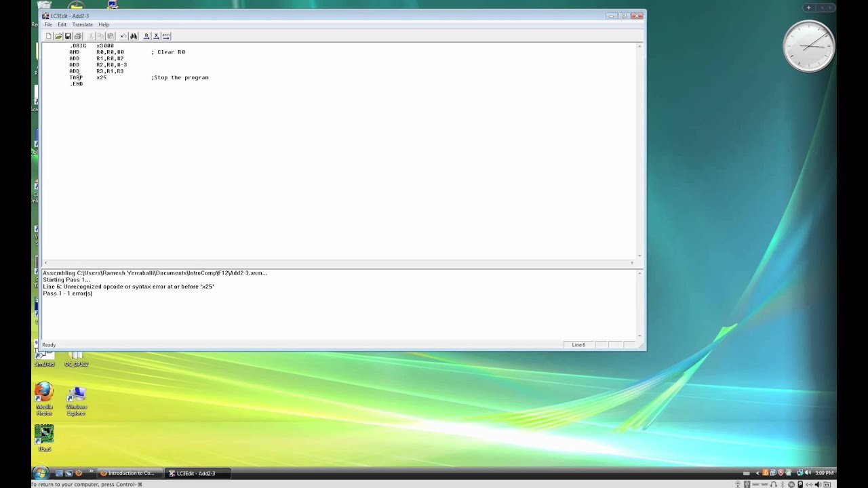Click the '; Clear R0' comment
The image size is (868, 488).
(x=168, y=52)
